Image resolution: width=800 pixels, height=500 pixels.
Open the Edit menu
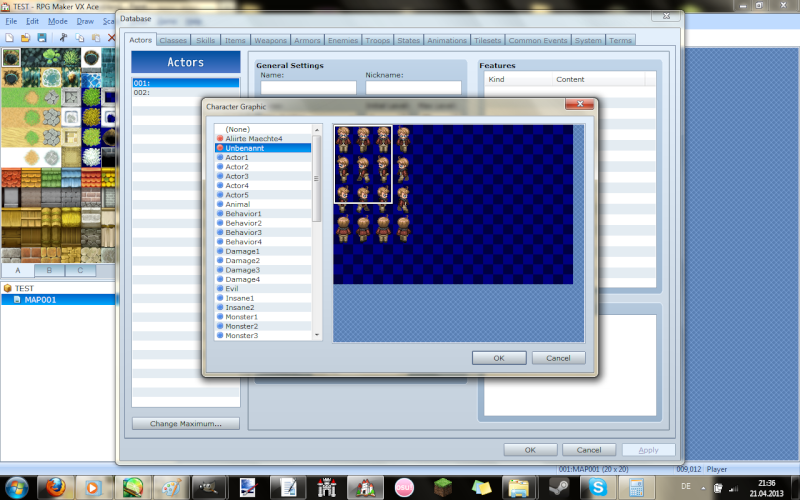(32, 21)
